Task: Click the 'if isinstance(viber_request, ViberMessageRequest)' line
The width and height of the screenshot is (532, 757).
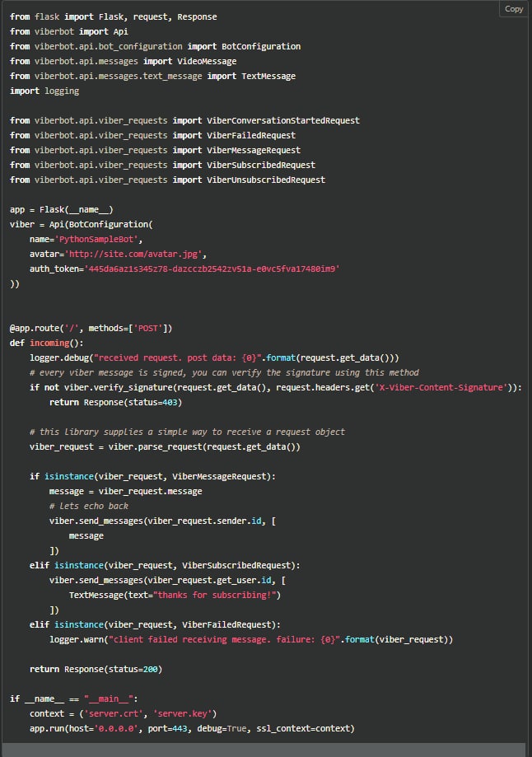Action: (152, 476)
